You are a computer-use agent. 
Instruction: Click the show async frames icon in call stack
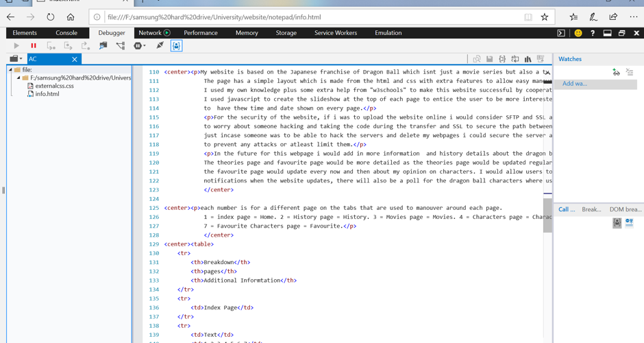(629, 222)
